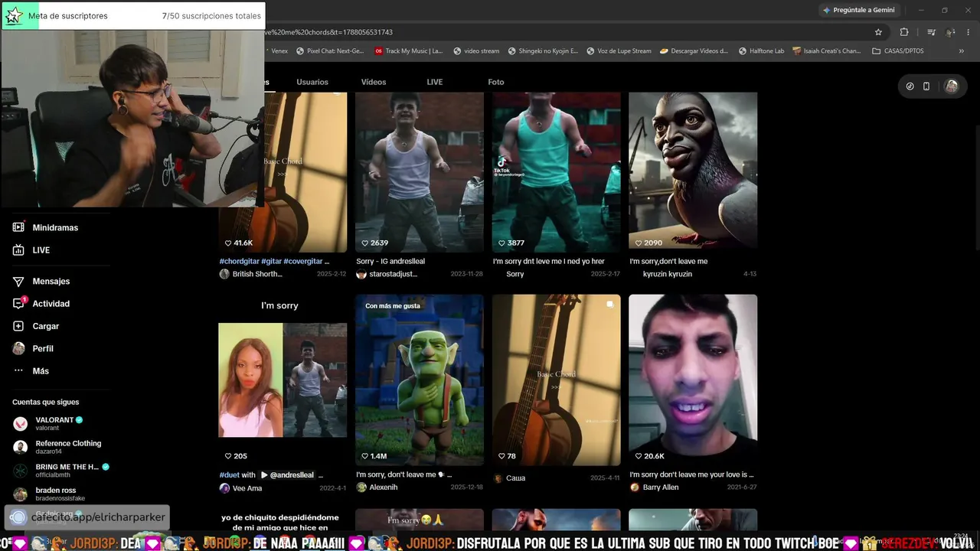Open the browser media controls icon
980x551 pixels.
pos(931,32)
